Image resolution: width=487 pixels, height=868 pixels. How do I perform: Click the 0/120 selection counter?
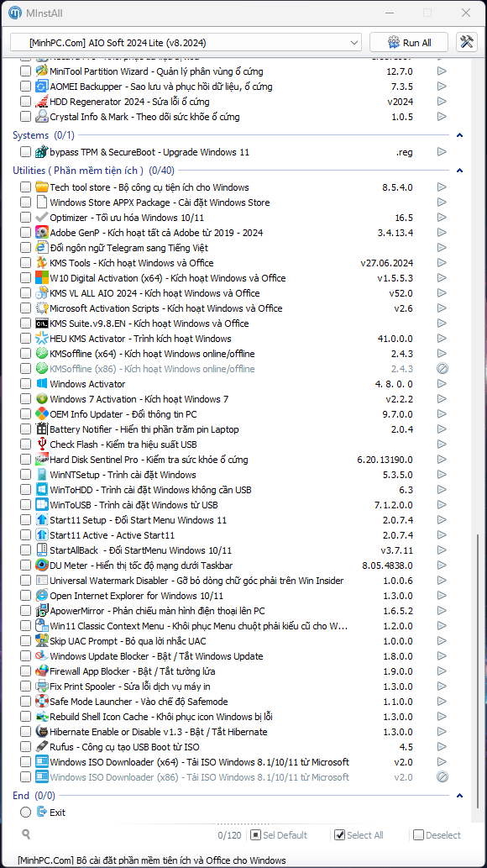(230, 834)
